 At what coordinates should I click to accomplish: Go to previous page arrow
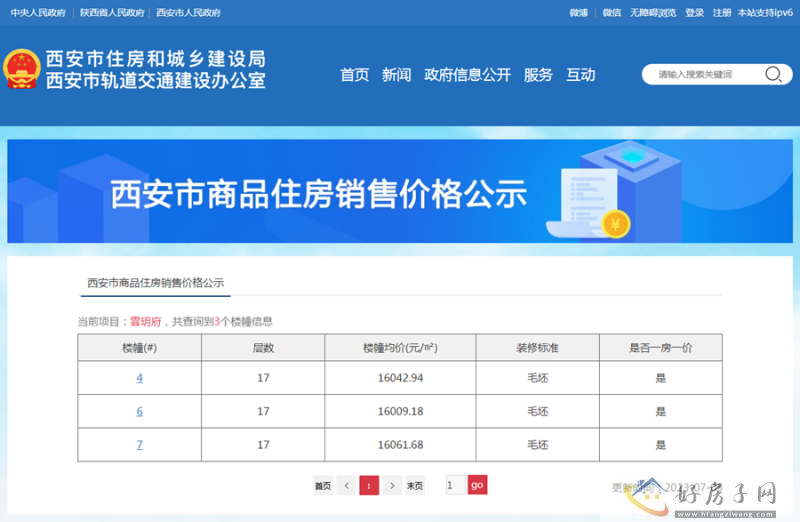click(x=346, y=485)
